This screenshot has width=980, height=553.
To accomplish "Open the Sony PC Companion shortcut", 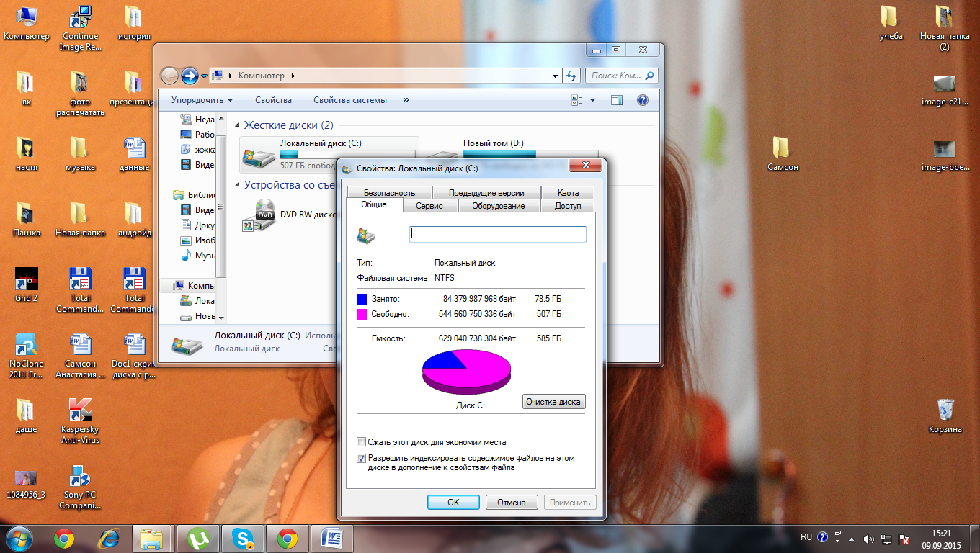I will coord(81,487).
